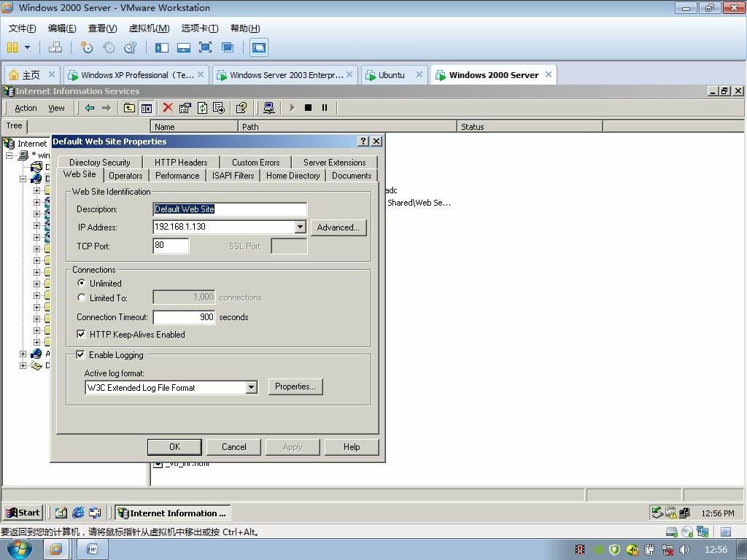
Task: Open Windows 2000 Start menu
Action: pyautogui.click(x=23, y=513)
